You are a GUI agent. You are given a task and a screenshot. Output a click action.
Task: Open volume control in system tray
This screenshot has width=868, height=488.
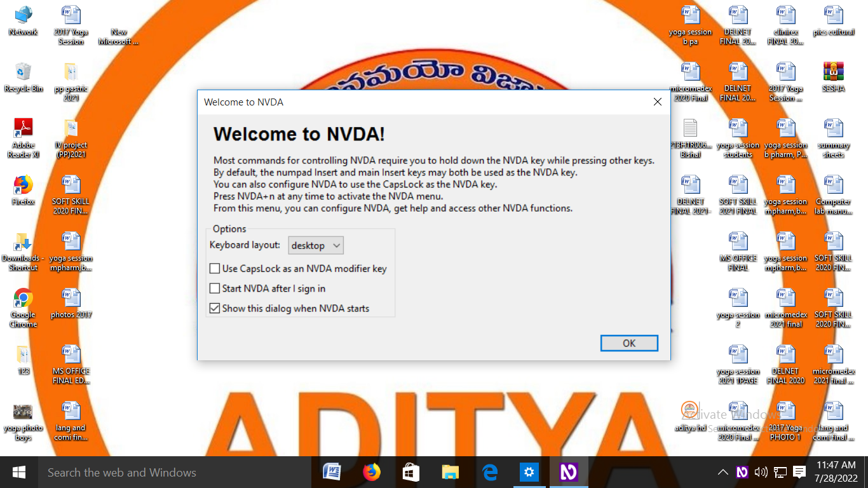pos(761,472)
